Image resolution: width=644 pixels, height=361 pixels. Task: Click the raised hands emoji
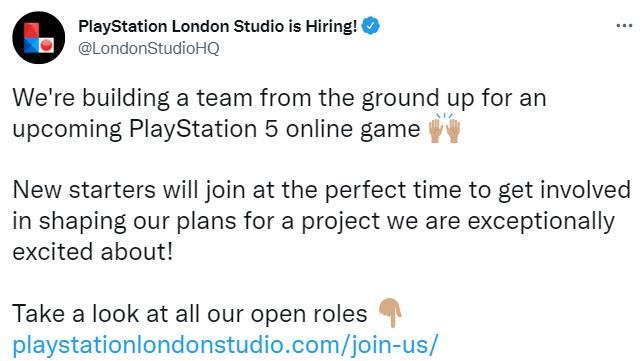pyautogui.click(x=444, y=128)
